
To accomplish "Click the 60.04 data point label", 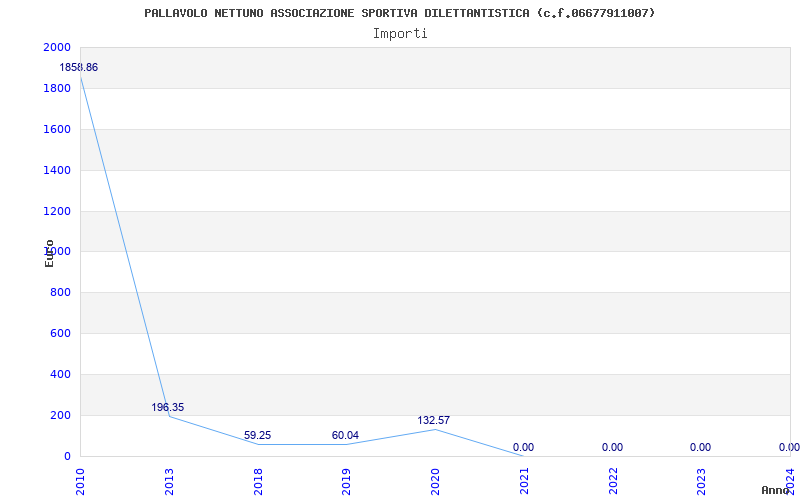I will coord(345,435).
